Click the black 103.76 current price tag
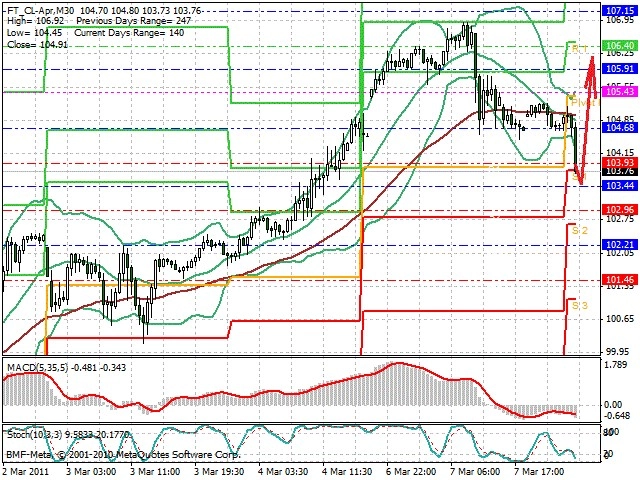This screenshot has width=640, height=480. coord(619,171)
